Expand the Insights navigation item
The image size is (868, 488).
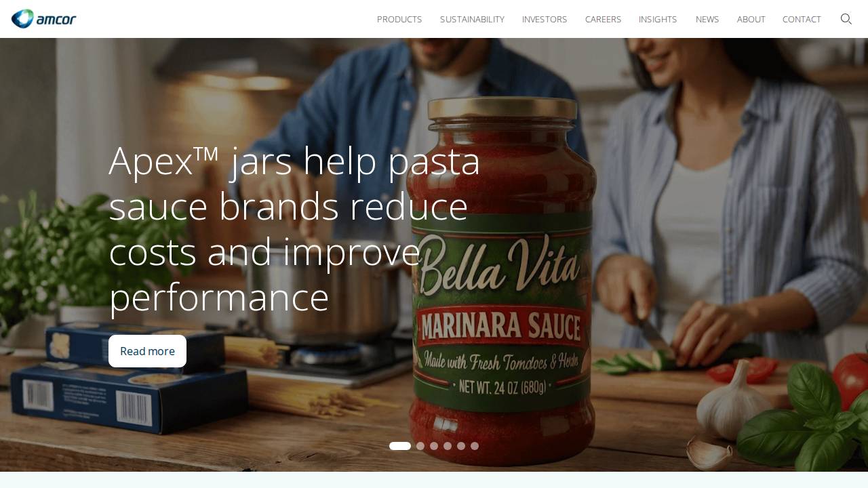point(658,19)
